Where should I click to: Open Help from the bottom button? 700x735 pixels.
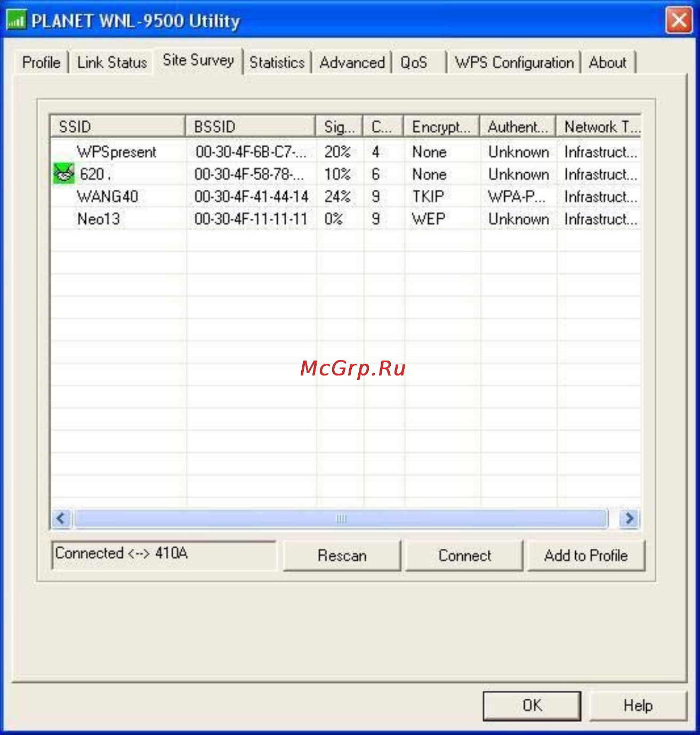click(x=638, y=706)
